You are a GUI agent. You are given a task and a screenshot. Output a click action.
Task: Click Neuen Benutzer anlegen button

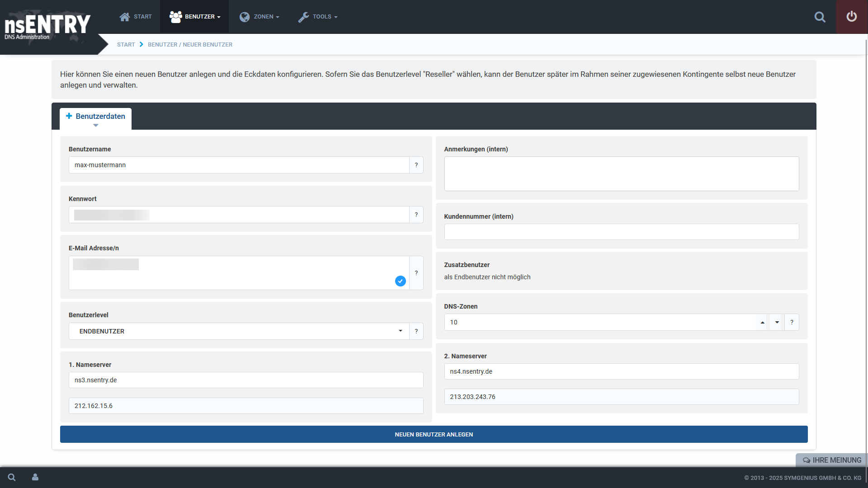pyautogui.click(x=434, y=434)
